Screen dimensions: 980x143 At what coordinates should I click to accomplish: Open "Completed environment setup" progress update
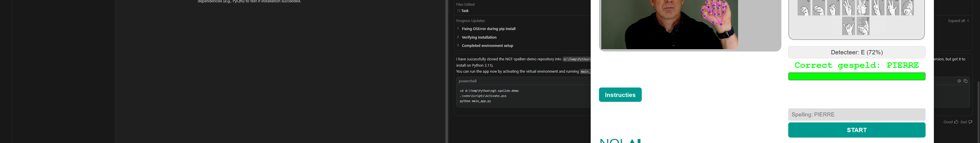click(x=487, y=46)
